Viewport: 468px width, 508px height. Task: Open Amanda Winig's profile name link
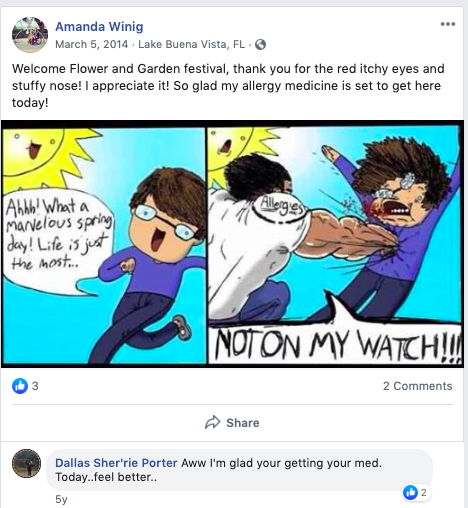99,26
